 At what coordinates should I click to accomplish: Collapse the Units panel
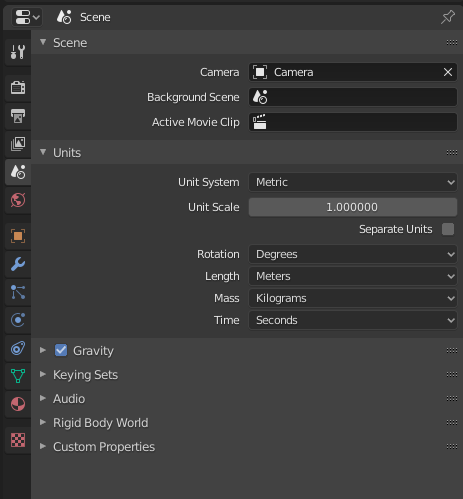[x=43, y=152]
